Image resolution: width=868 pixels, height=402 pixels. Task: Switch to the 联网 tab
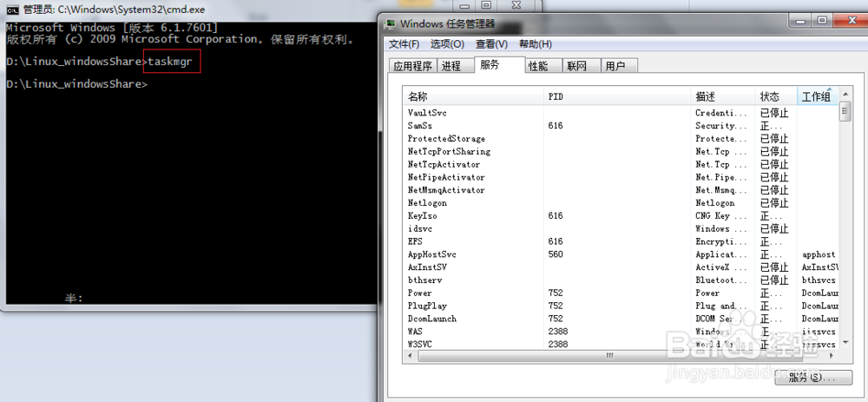(x=582, y=66)
